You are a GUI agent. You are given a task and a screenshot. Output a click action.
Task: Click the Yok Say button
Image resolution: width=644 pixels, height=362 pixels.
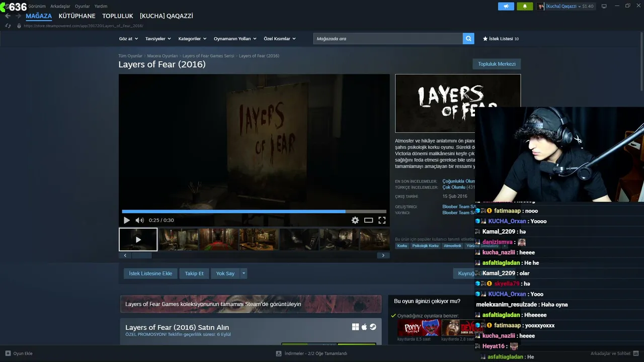click(225, 274)
